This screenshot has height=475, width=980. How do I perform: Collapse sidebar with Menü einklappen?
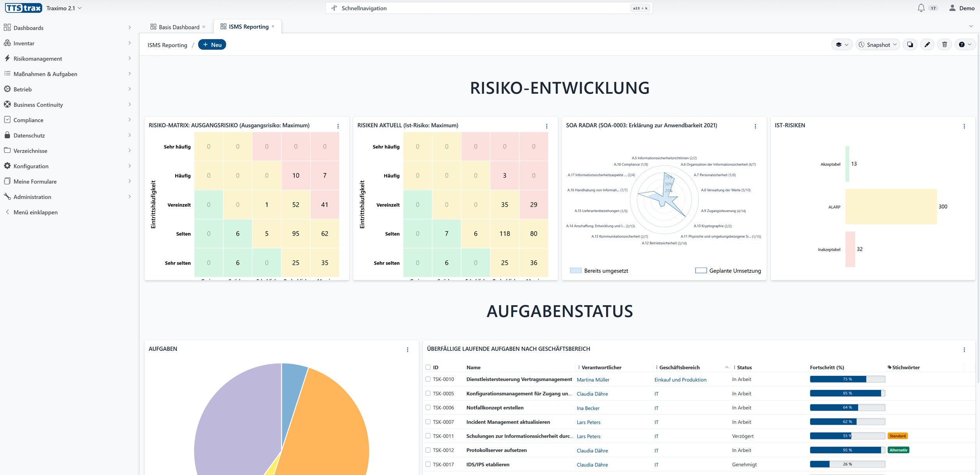(32, 212)
